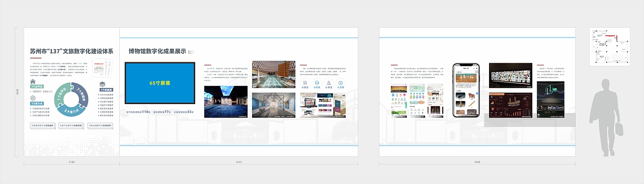
Task: Click the 云教育 circular icon
Action: click(x=317, y=82)
